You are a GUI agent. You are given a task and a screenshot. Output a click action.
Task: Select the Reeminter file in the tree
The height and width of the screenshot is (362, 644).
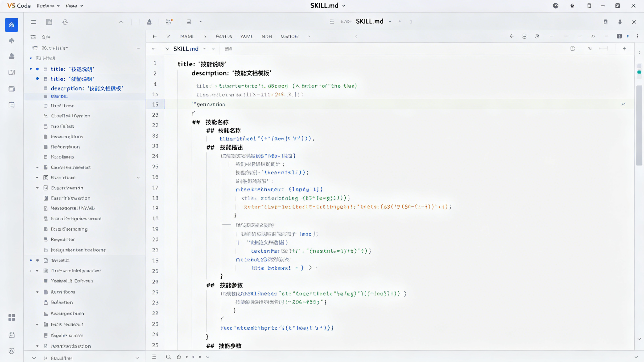click(x=63, y=240)
